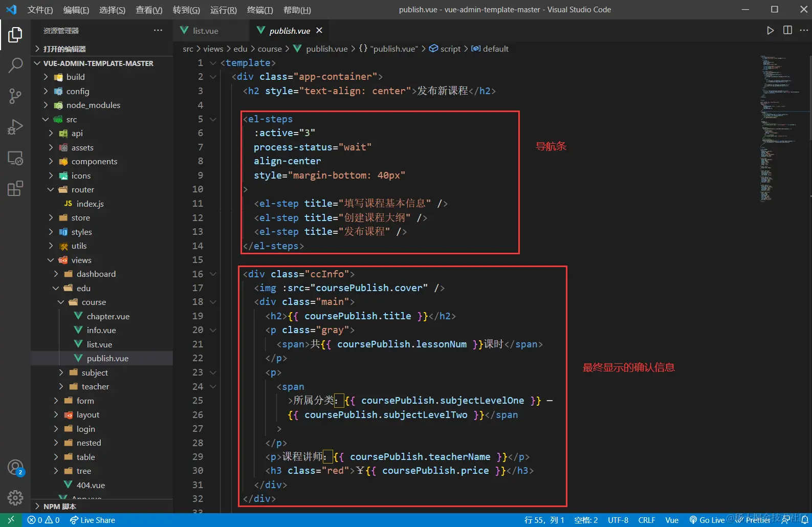Open the Explorer view in activity bar
812x527 pixels.
point(15,35)
